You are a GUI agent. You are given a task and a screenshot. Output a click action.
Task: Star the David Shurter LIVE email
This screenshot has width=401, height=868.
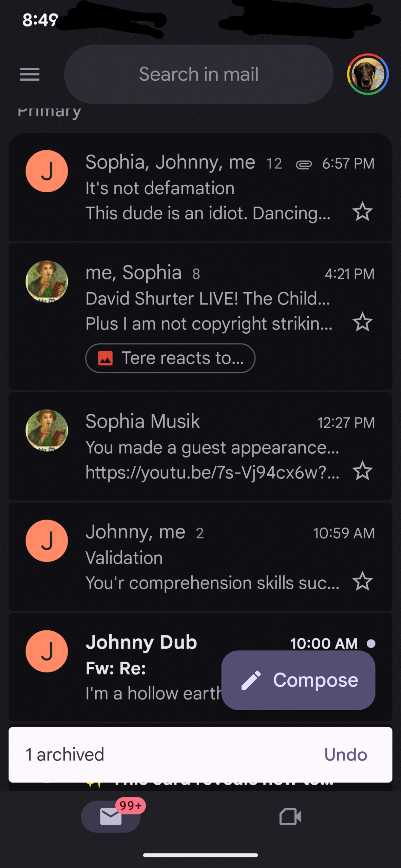point(362,322)
